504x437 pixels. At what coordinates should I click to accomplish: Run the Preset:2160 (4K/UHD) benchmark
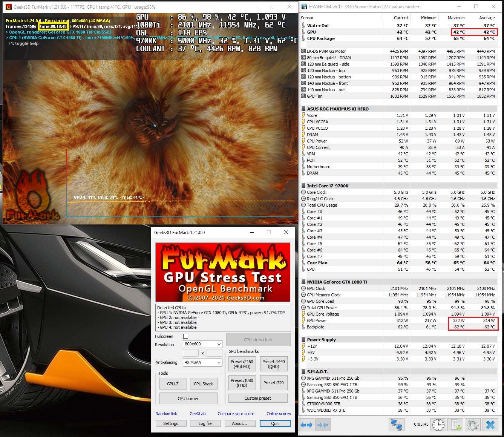(x=242, y=364)
